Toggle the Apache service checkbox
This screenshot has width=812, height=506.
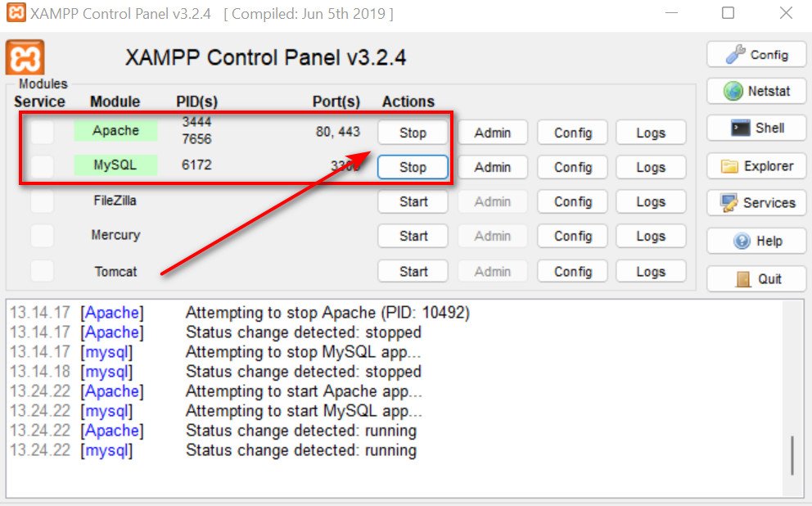(42, 132)
